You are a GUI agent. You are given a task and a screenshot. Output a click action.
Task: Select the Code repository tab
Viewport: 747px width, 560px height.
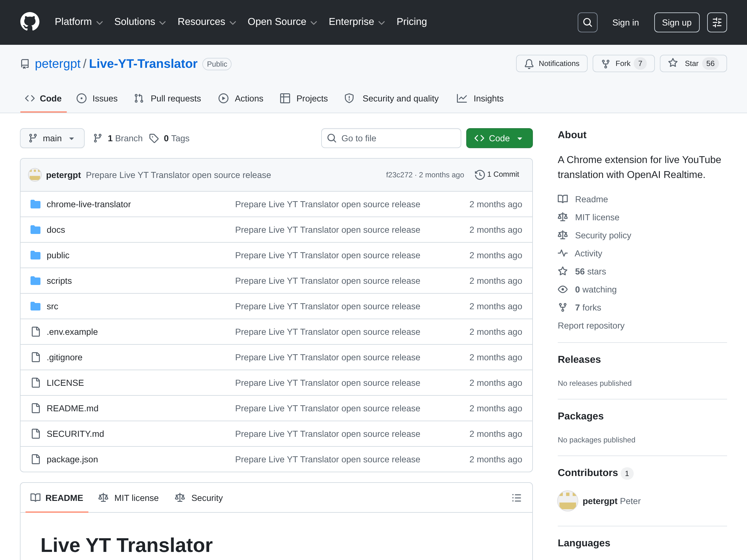[43, 98]
